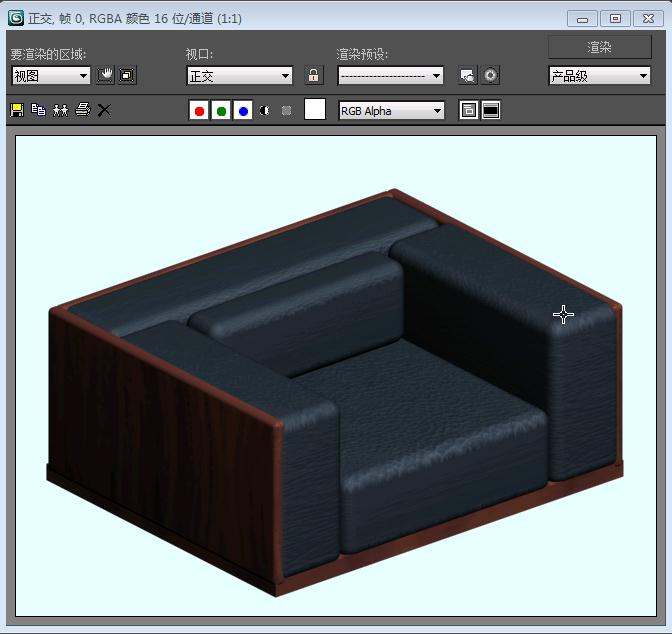Open the 产品级 production mode dropdown
The image size is (672, 634).
(x=600, y=76)
